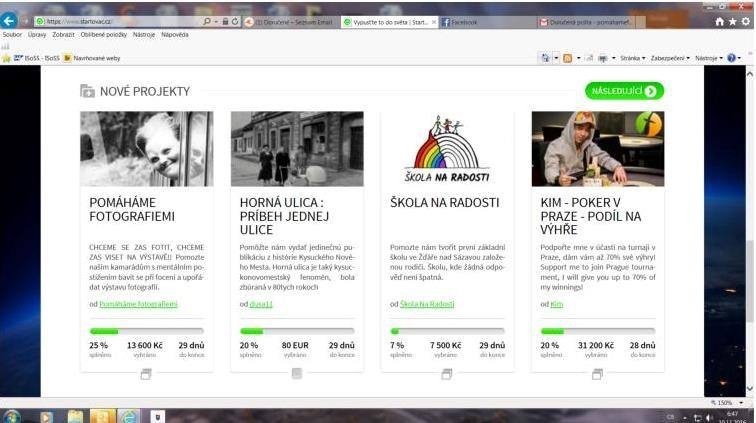
Task: Click the home icon in command bar
Action: [x=545, y=58]
